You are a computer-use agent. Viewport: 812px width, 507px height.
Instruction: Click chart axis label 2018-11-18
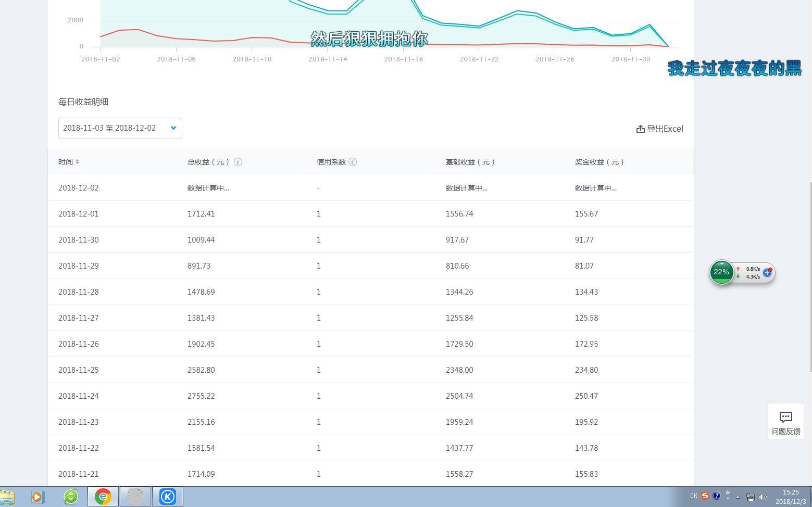[404, 59]
